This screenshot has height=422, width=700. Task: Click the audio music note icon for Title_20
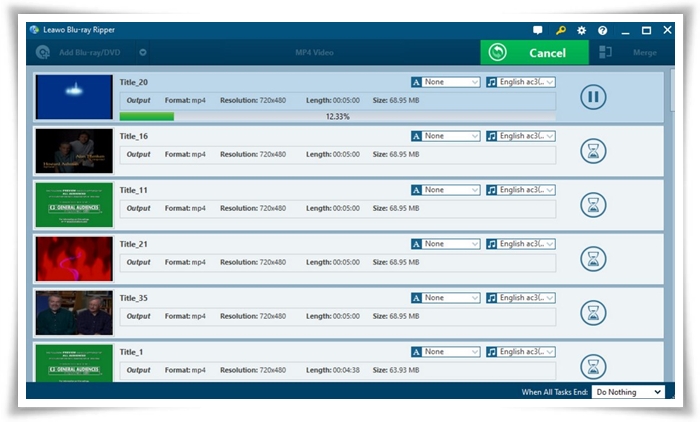[491, 82]
